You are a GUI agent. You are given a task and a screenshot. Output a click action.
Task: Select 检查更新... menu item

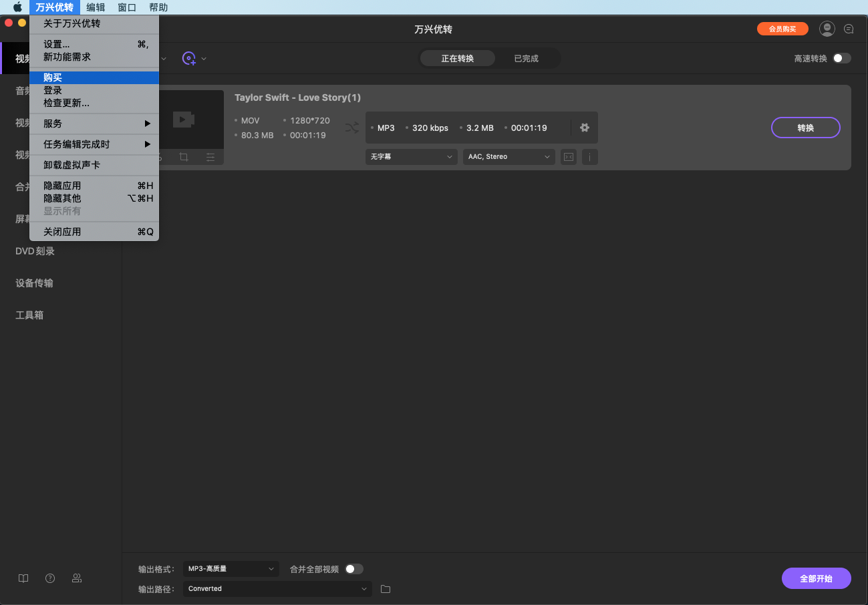[94, 103]
